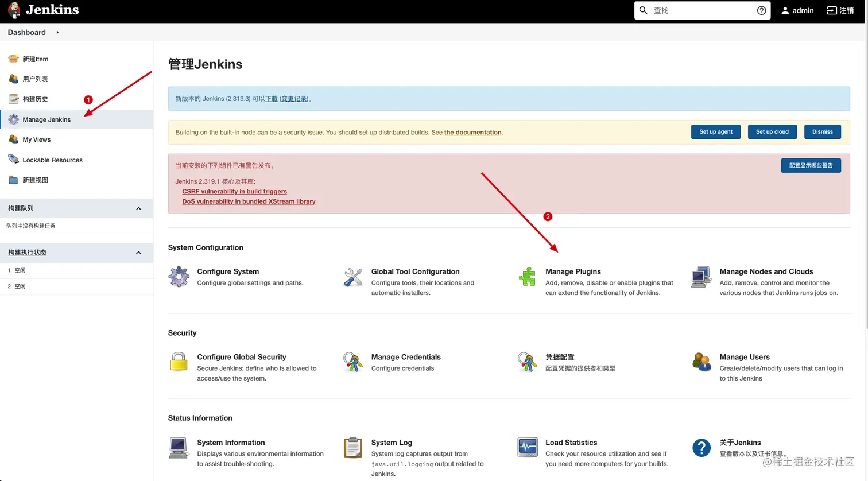Screen dimensions: 868x481
Task: Click the Dashboard breadcrumb link
Action: (27, 32)
